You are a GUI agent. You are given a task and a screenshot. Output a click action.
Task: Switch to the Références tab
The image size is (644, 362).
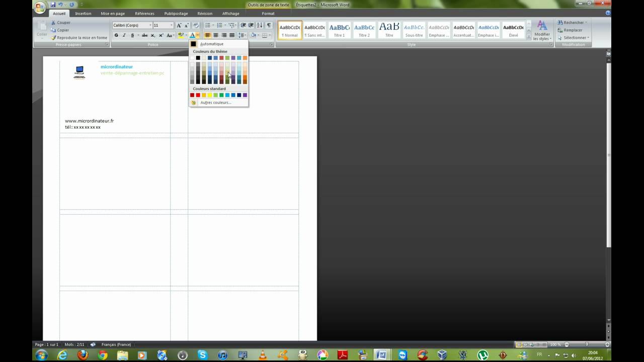click(x=145, y=14)
